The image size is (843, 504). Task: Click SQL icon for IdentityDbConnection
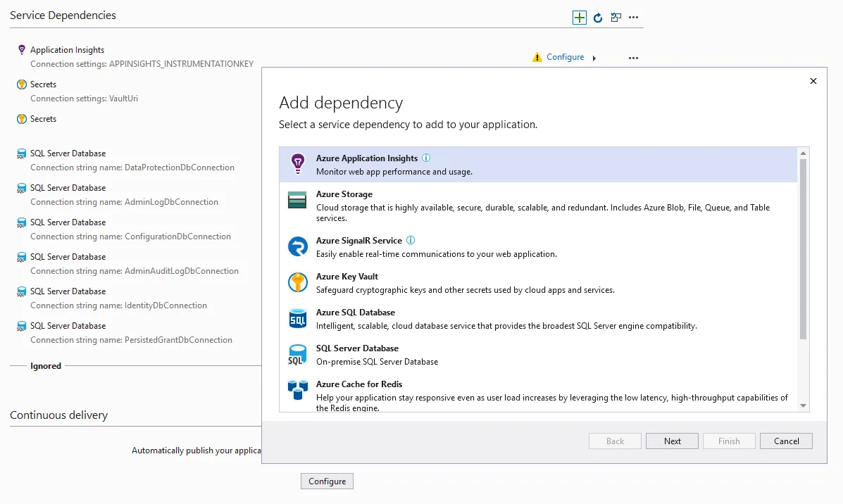22,291
